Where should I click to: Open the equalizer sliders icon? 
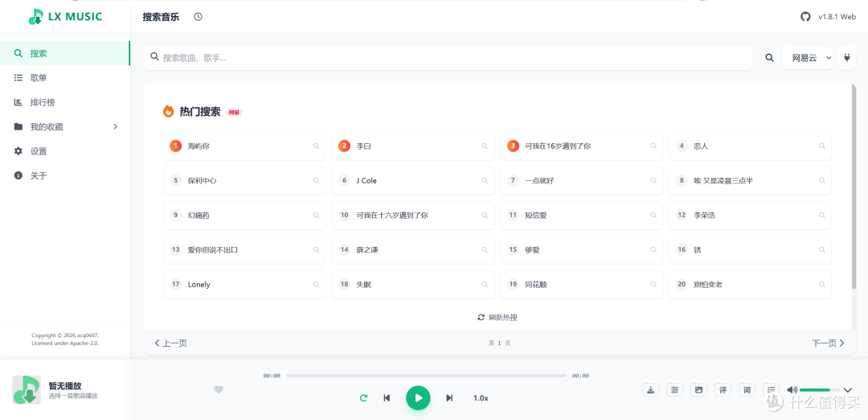[675, 389]
